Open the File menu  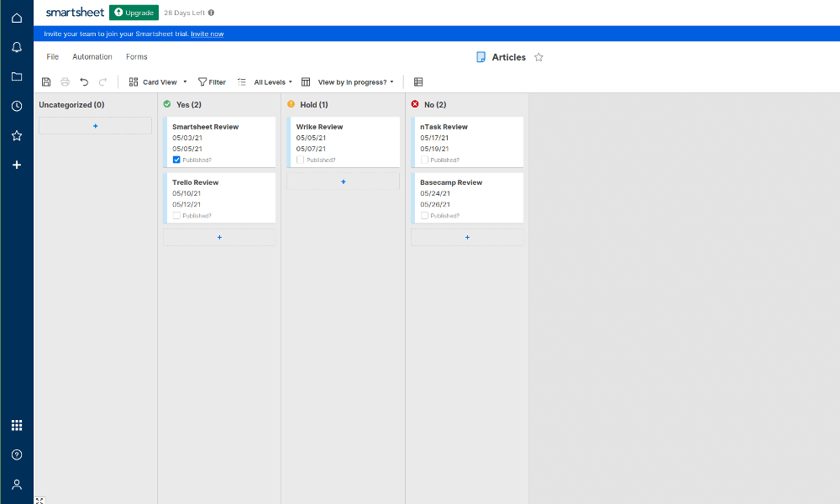click(52, 57)
